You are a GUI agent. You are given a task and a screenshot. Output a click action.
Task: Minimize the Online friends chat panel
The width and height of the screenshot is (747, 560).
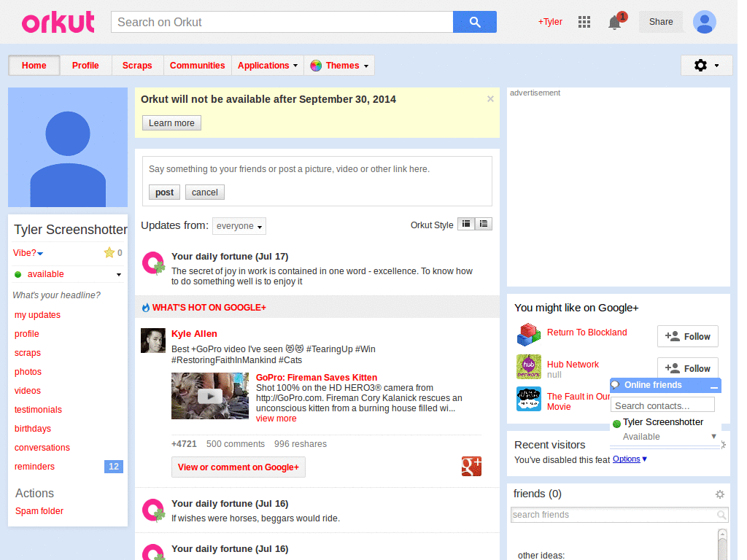point(713,386)
